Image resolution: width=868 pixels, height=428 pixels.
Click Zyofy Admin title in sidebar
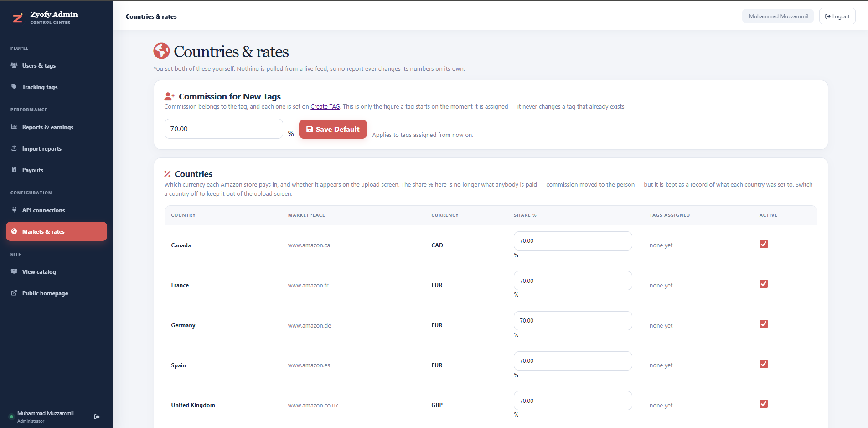54,15
